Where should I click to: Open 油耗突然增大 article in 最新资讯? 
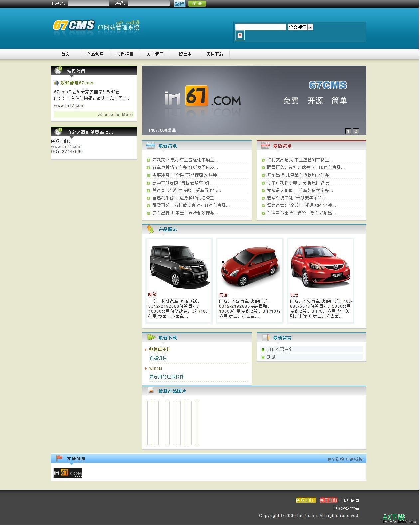(x=185, y=160)
